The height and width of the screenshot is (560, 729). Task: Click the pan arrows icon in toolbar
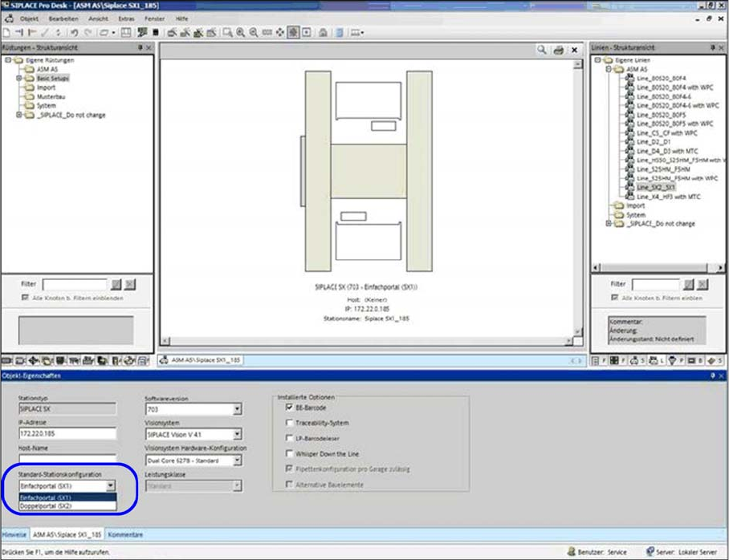pos(281,33)
